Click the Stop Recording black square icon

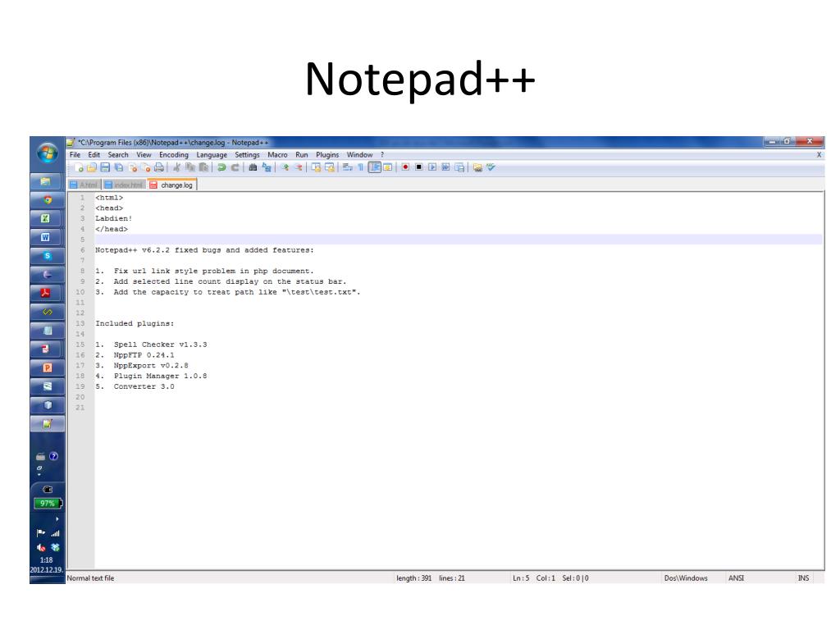point(419,167)
